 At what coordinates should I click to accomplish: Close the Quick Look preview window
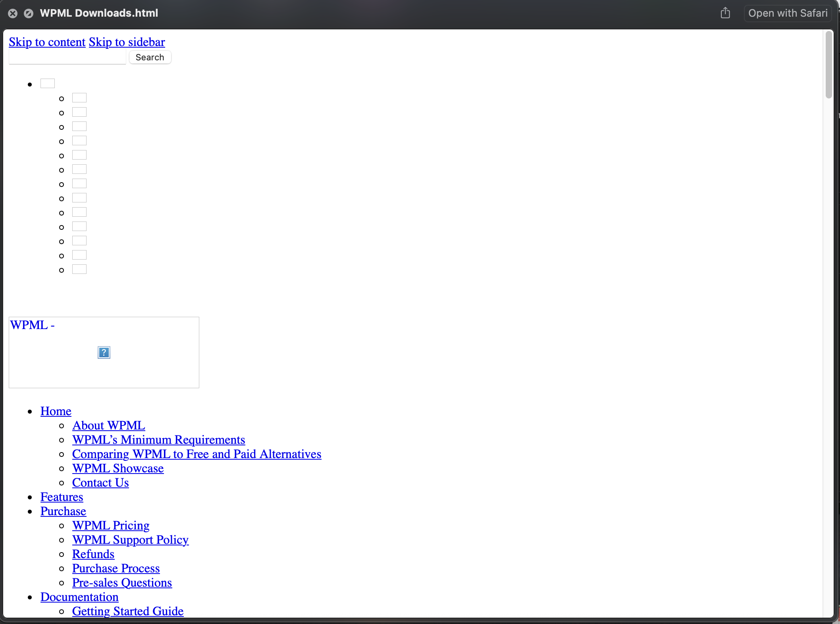13,13
